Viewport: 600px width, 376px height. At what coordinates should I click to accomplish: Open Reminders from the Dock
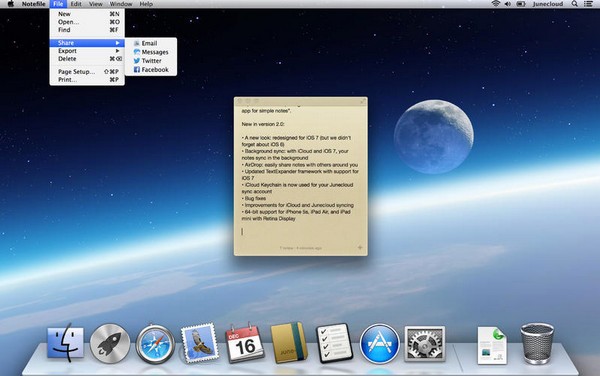pyautogui.click(x=334, y=343)
